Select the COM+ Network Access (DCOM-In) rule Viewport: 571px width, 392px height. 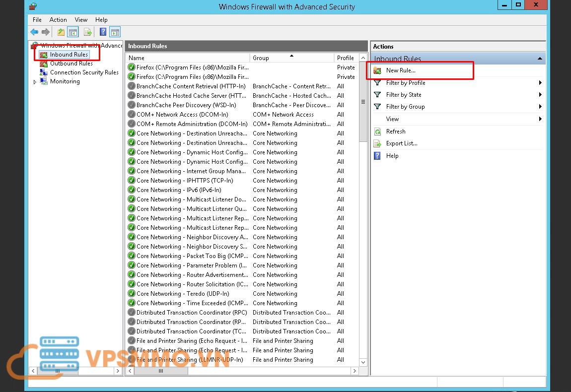[182, 115]
